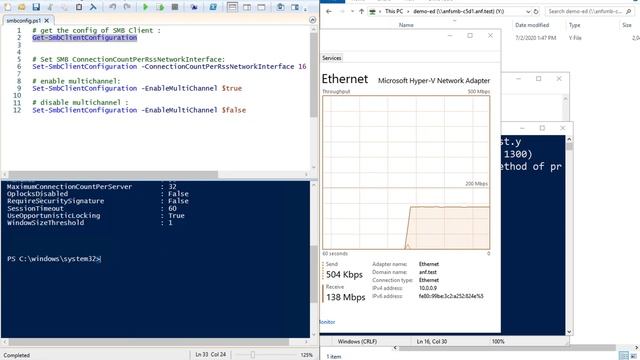Click the Send 504 Kbps value
640x360 pixels.
(344, 275)
